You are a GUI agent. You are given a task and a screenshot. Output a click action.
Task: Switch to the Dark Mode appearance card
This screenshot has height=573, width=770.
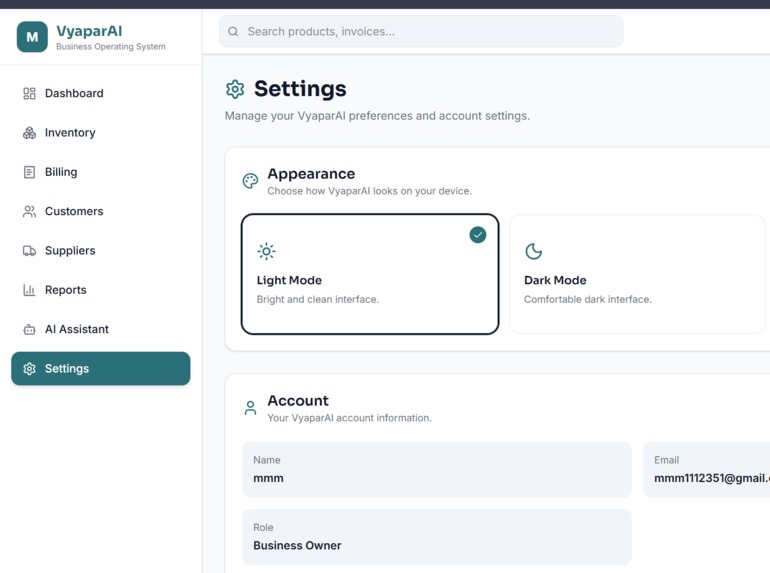click(637, 274)
